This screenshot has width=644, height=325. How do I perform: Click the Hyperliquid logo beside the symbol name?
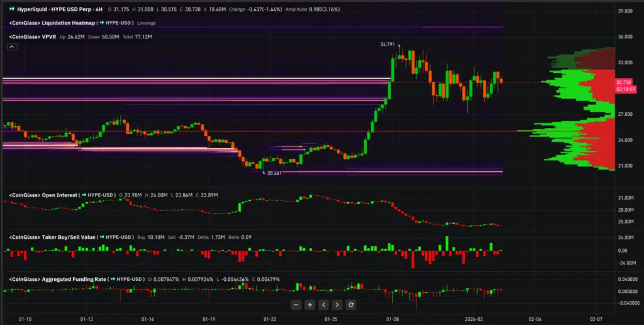(x=11, y=10)
